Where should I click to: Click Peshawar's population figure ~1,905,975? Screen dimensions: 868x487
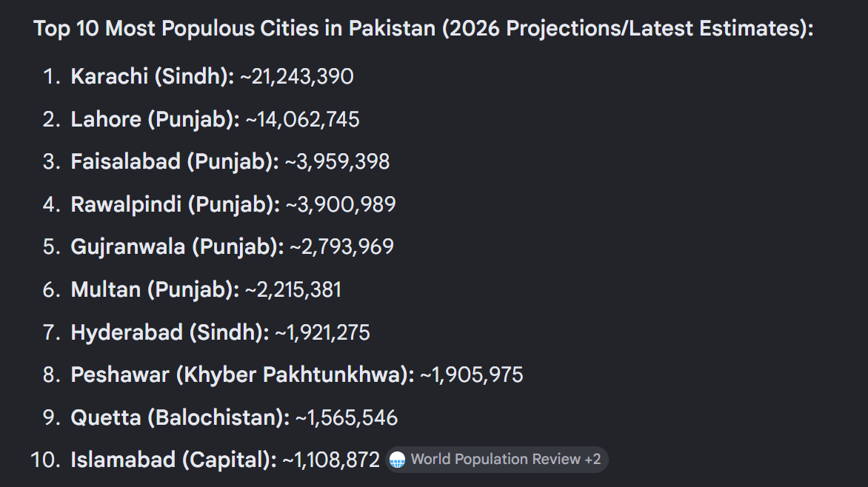click(x=472, y=375)
